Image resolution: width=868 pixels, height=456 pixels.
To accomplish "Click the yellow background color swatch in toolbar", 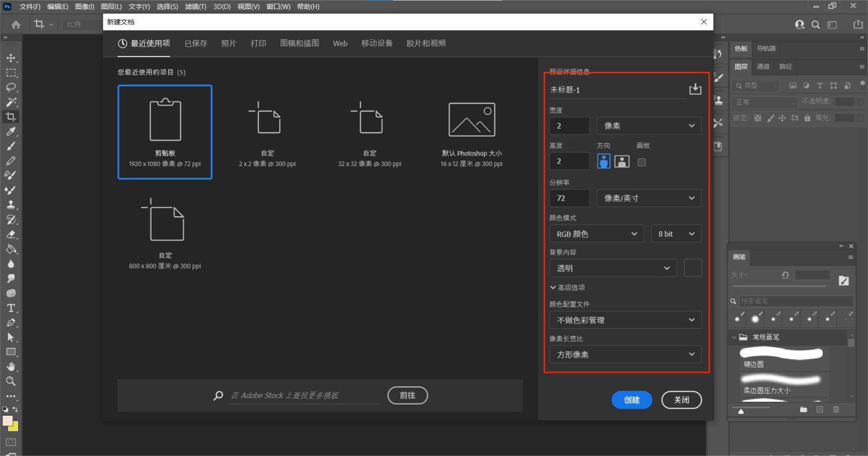I will pyautogui.click(x=15, y=427).
